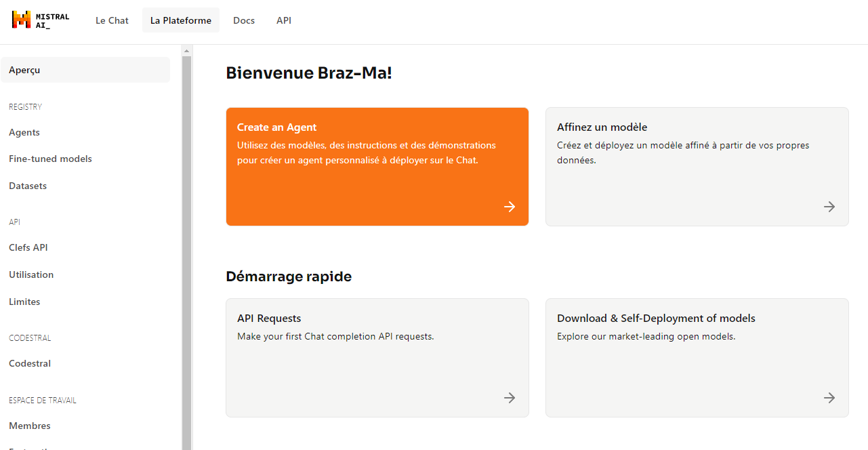
Task: Click the Mistral AI logo
Action: point(39,20)
